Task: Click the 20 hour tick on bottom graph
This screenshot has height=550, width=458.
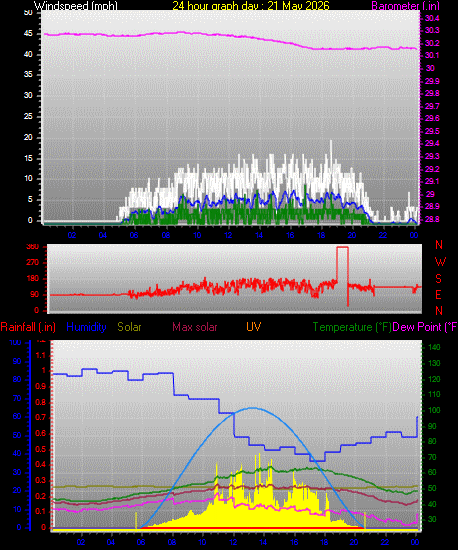Action: click(354, 542)
